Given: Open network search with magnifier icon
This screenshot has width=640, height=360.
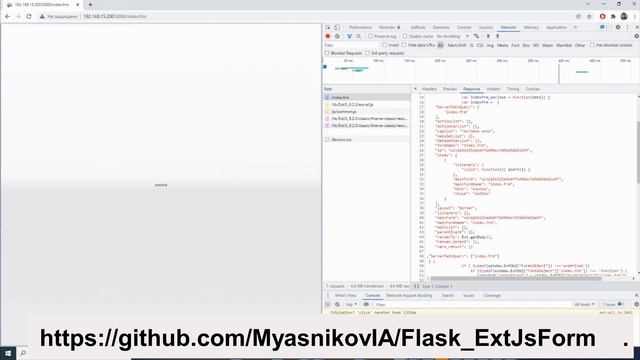Looking at the screenshot, I should pos(359,36).
